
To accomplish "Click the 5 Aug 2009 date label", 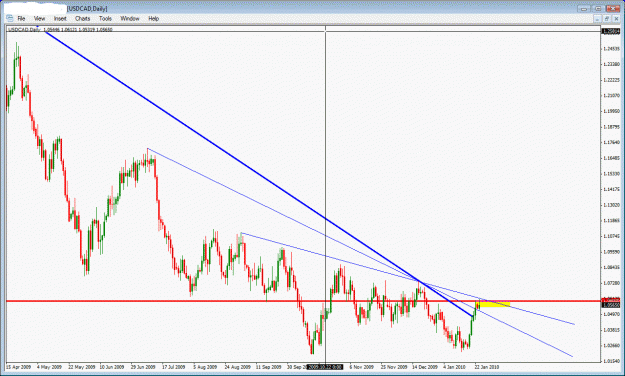I will (x=205, y=367).
